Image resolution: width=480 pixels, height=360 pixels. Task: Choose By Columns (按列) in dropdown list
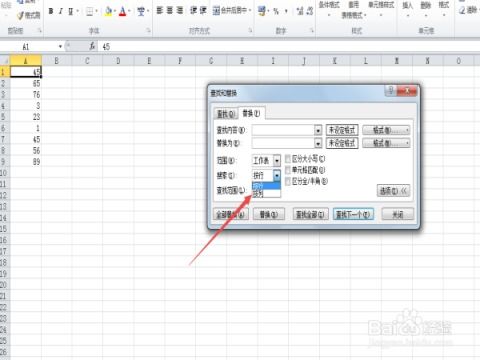(x=266, y=194)
